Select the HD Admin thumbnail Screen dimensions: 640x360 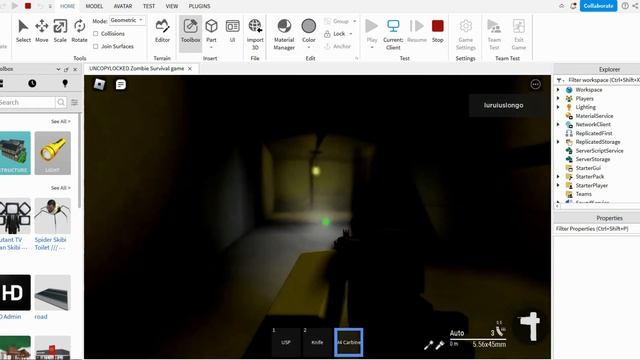(14, 293)
